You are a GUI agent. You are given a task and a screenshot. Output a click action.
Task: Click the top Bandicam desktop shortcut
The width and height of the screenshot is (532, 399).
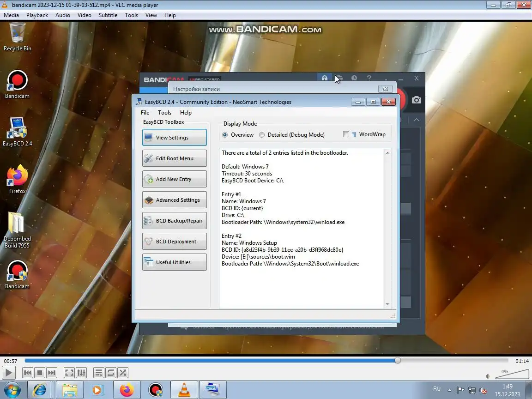pos(17,85)
